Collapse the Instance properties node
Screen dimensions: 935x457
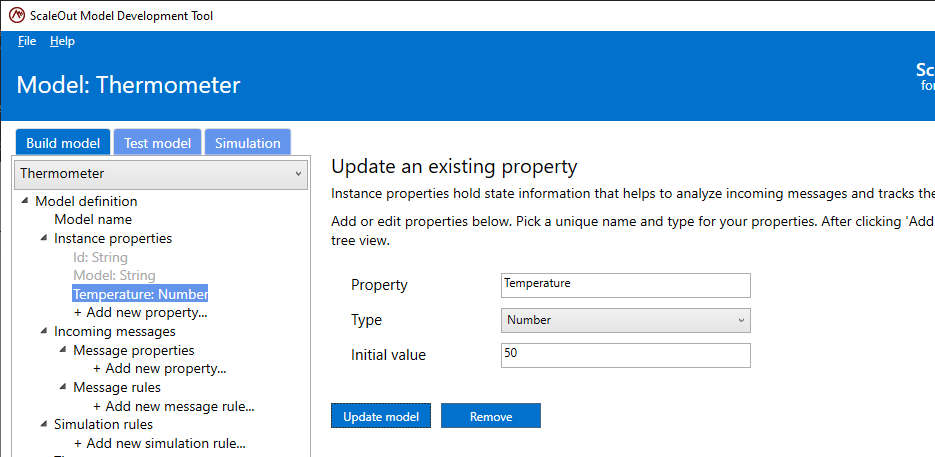coord(44,238)
